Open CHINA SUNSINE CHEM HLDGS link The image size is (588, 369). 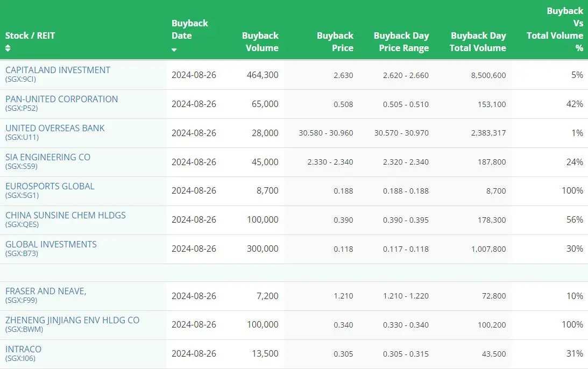coord(66,215)
